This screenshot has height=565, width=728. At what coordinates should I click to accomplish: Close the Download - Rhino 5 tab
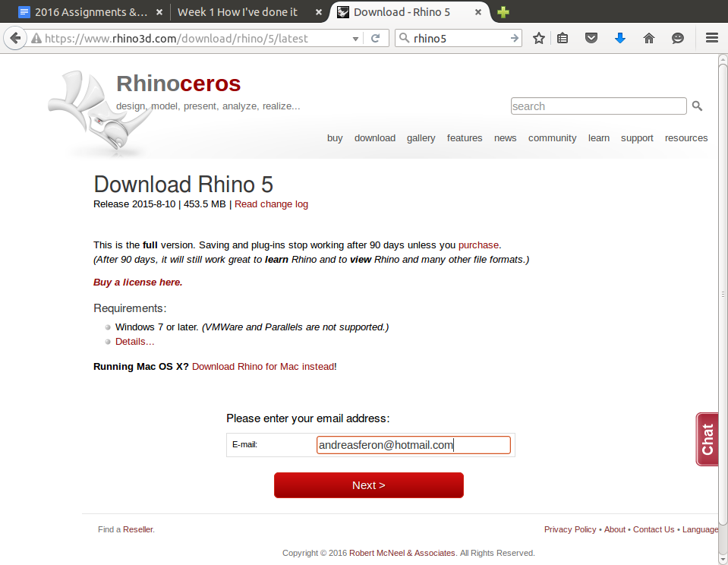click(x=477, y=12)
